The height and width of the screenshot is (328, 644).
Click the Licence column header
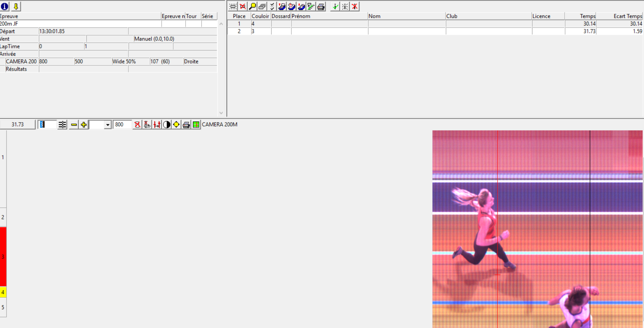coord(548,16)
